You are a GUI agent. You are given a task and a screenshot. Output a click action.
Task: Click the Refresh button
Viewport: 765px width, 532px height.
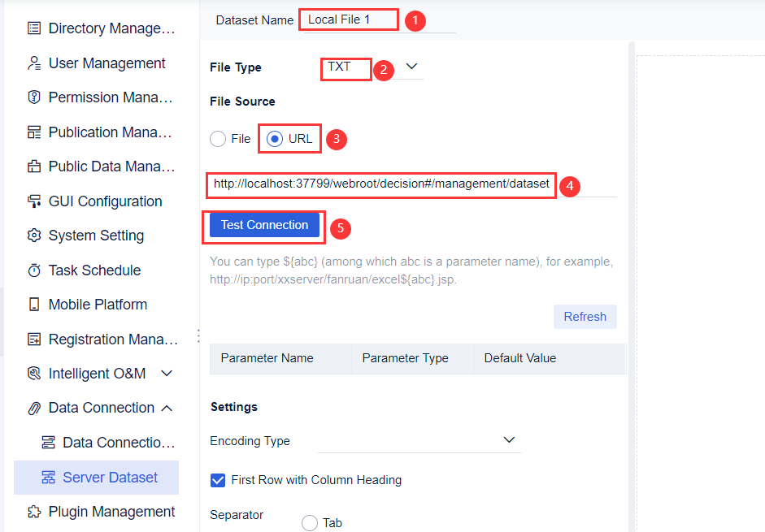585,317
